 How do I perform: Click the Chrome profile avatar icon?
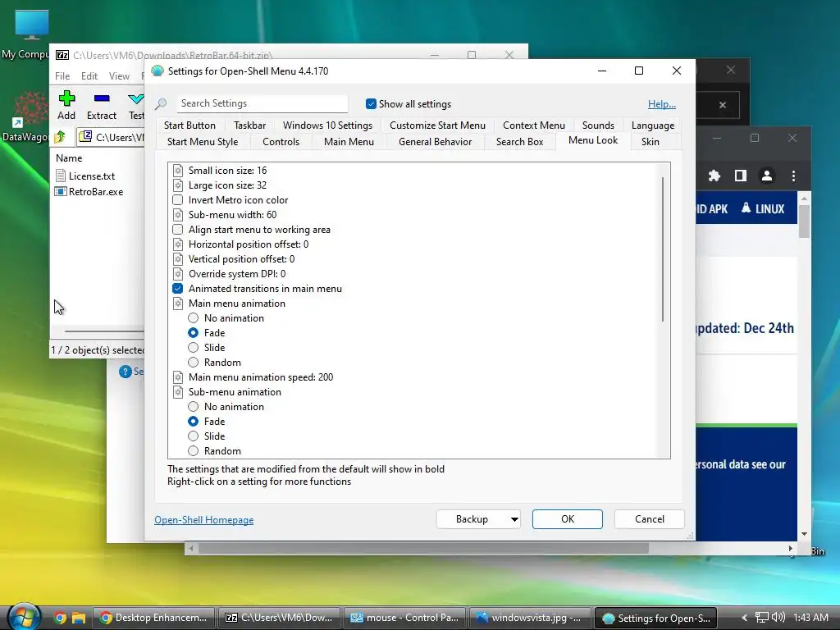pyautogui.click(x=767, y=176)
